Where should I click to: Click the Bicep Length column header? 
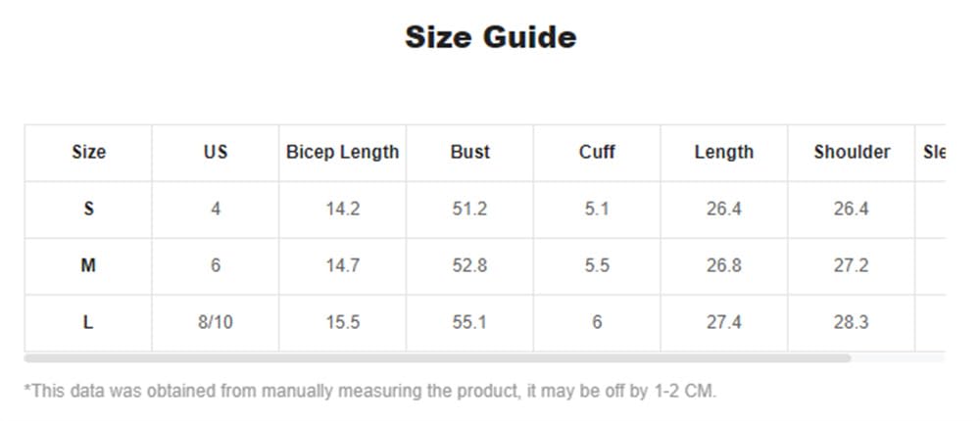tap(342, 152)
